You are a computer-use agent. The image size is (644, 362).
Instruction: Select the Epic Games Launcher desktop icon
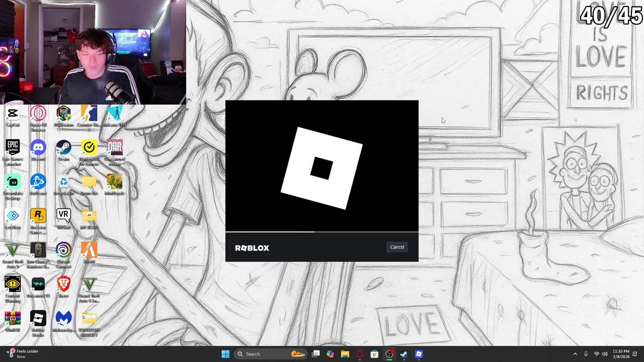point(13,153)
